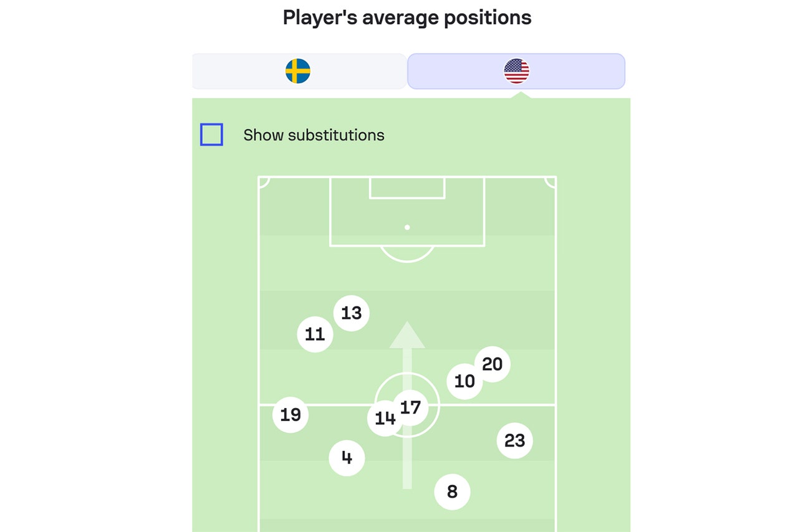Switch to the Sweden team tab
Screen dimensions: 798x532
point(299,71)
